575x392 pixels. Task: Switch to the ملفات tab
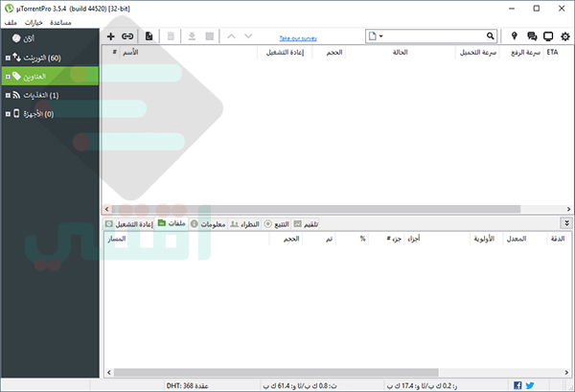click(x=172, y=223)
